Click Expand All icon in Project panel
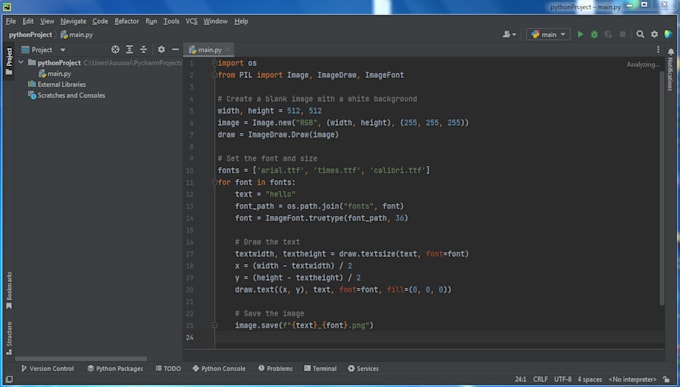 click(x=129, y=49)
